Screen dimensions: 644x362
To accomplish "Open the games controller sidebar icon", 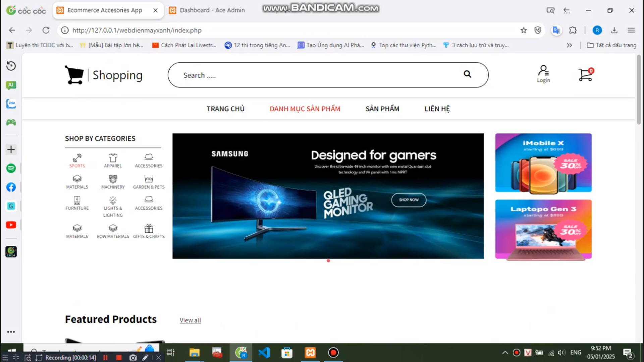I will click(x=11, y=123).
